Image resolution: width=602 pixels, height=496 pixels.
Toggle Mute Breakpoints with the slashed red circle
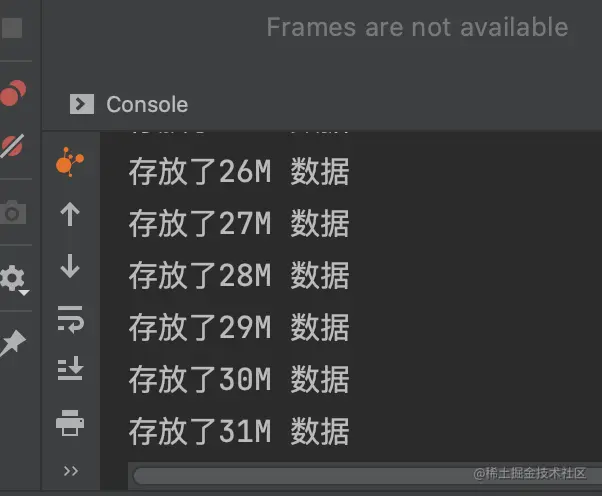[x=12, y=146]
